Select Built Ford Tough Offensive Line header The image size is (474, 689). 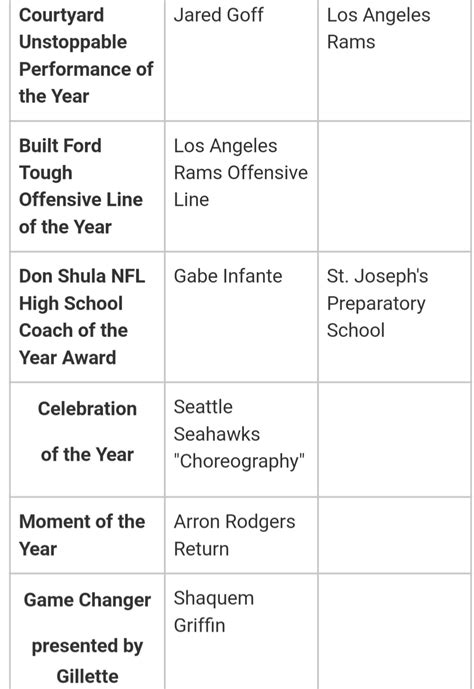81,186
